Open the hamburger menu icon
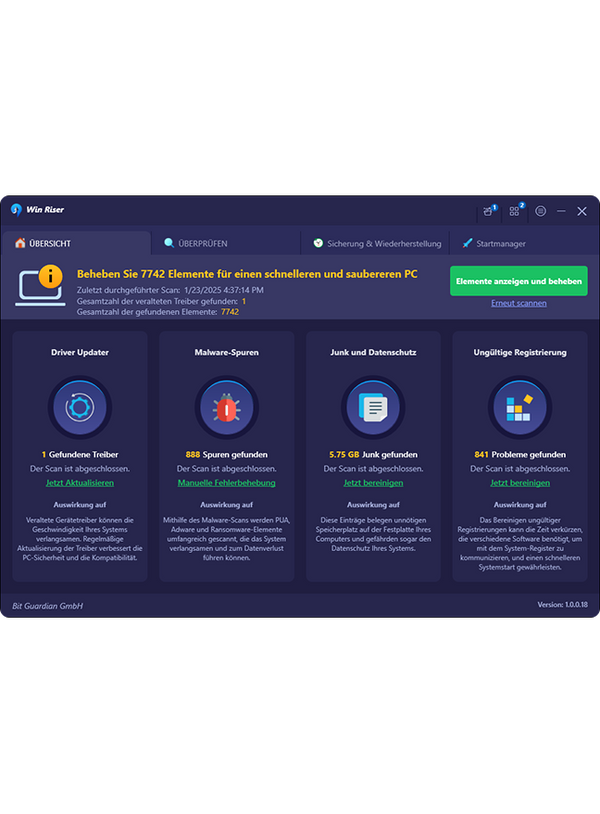 coord(540,211)
